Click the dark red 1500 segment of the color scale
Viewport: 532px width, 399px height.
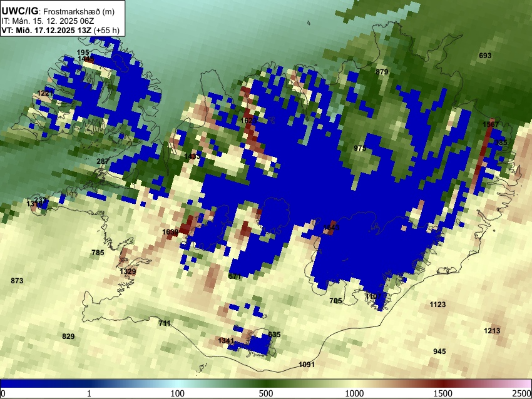443,383
